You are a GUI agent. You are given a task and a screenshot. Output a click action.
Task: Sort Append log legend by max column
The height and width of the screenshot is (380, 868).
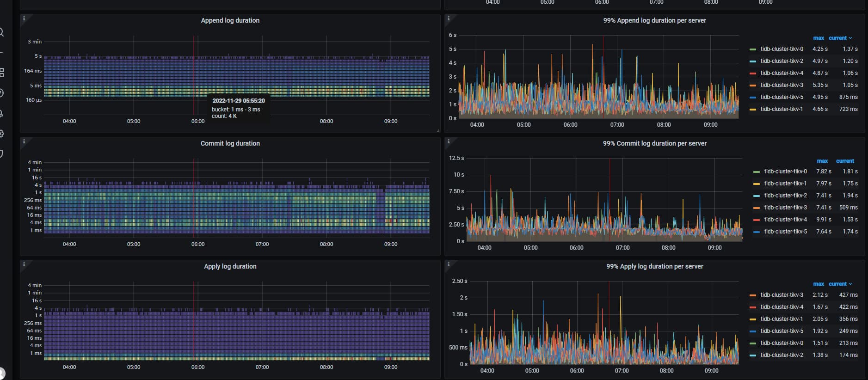[818, 38]
